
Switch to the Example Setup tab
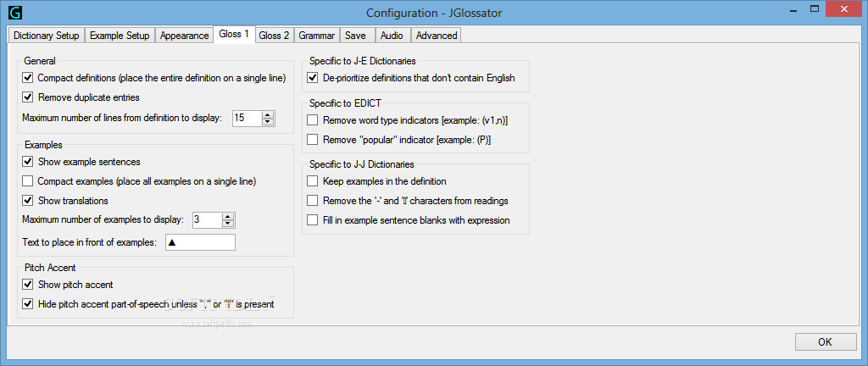pyautogui.click(x=120, y=36)
